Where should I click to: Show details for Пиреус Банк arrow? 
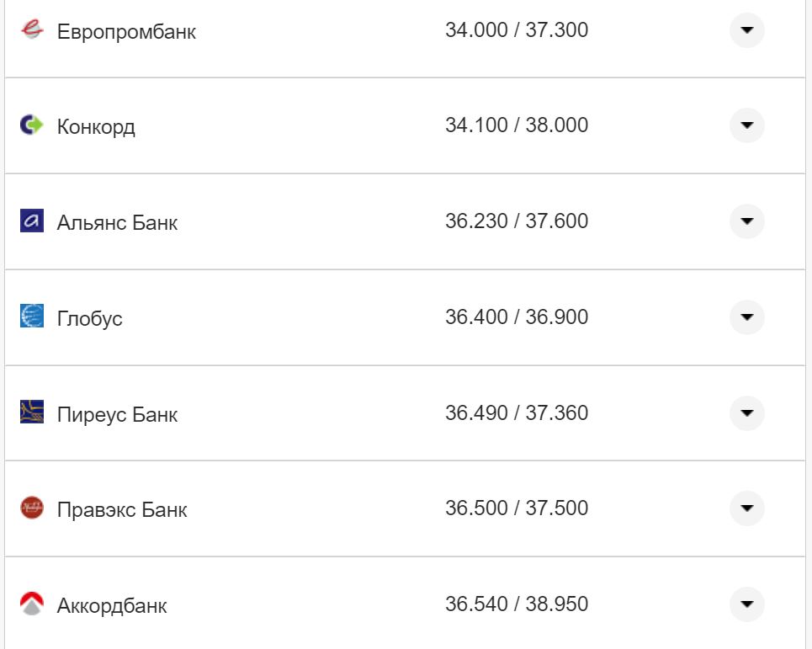(x=746, y=413)
